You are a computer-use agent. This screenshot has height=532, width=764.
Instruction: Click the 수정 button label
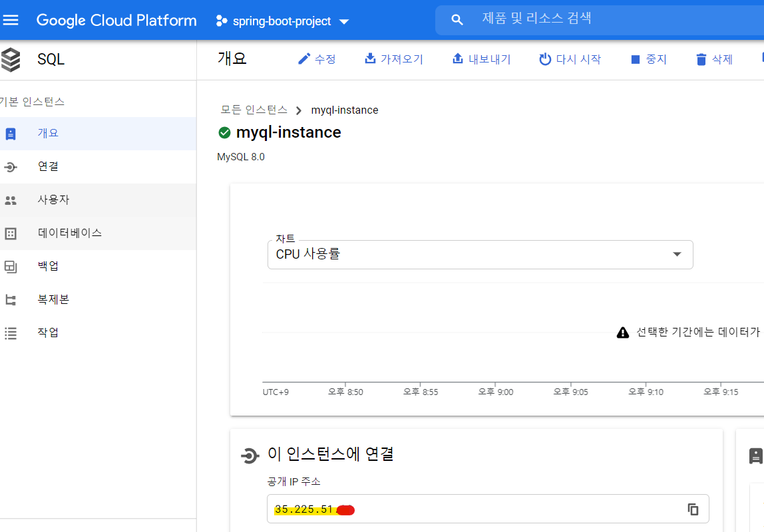pyautogui.click(x=325, y=59)
